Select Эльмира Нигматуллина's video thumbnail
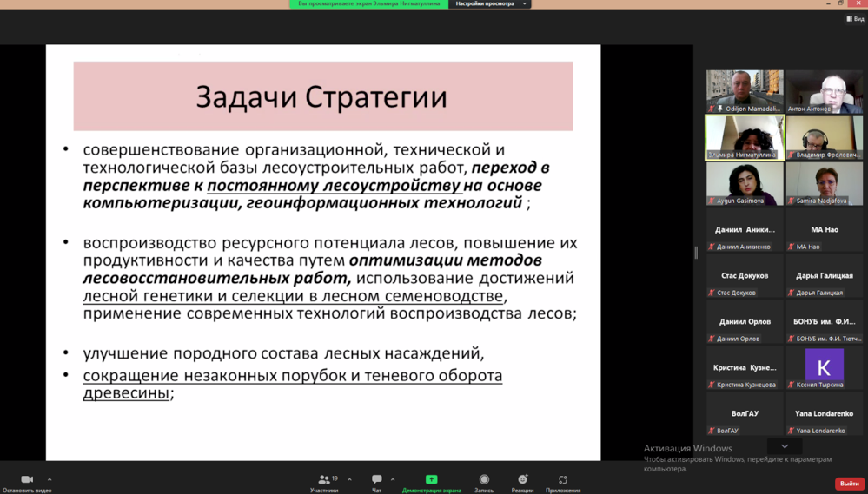This screenshot has width=868, height=494. (745, 137)
